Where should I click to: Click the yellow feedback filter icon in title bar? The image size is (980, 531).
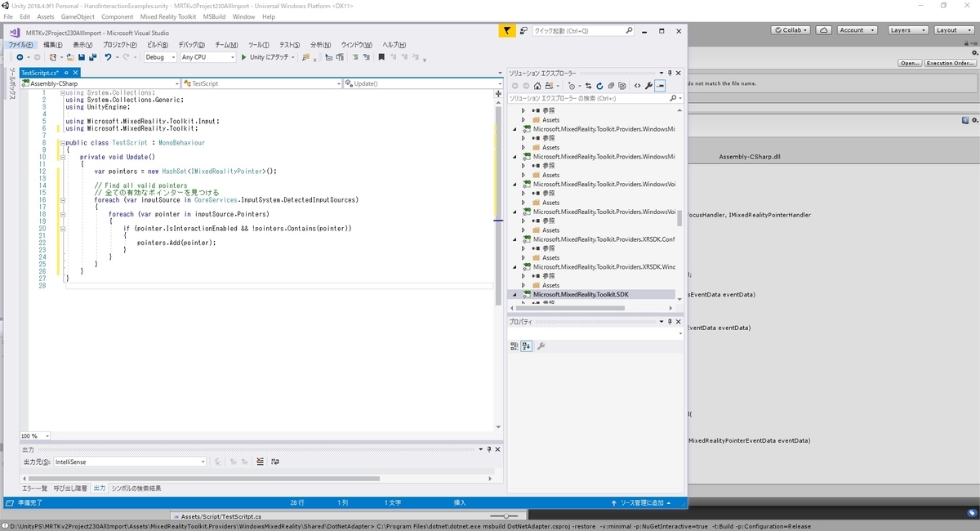506,30
